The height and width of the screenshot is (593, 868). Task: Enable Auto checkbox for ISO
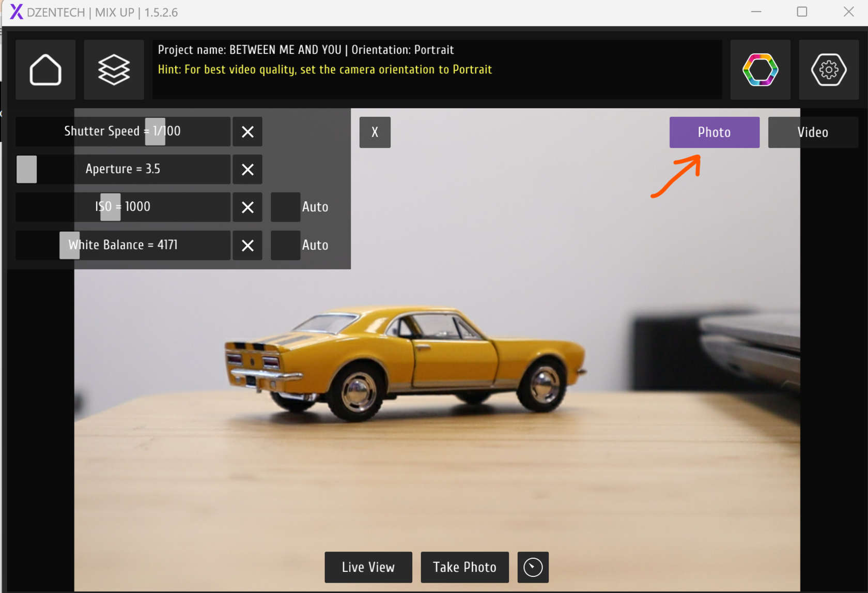(285, 207)
